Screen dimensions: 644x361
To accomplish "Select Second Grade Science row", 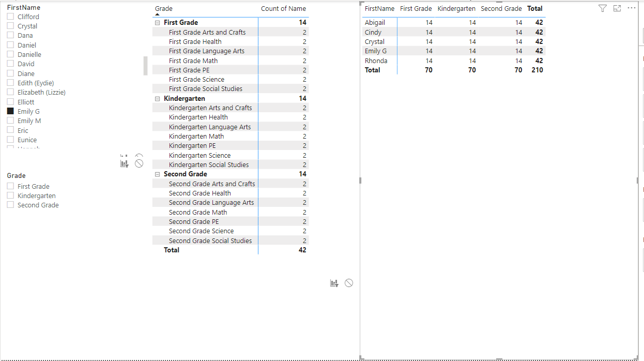I will point(231,231).
